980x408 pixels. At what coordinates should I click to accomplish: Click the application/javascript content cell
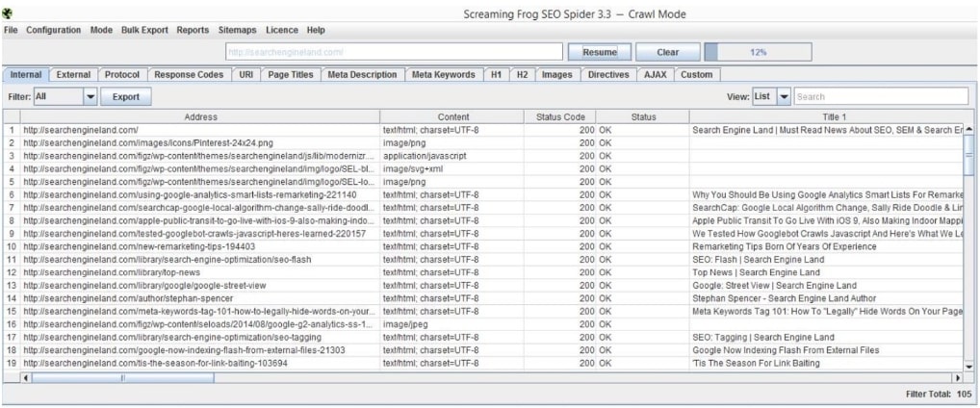tap(451, 156)
